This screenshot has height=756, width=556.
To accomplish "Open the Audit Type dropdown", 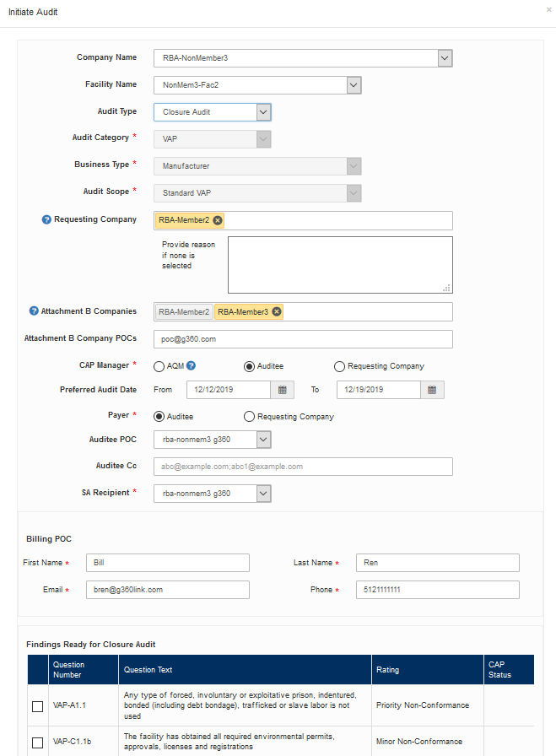I will click(263, 112).
